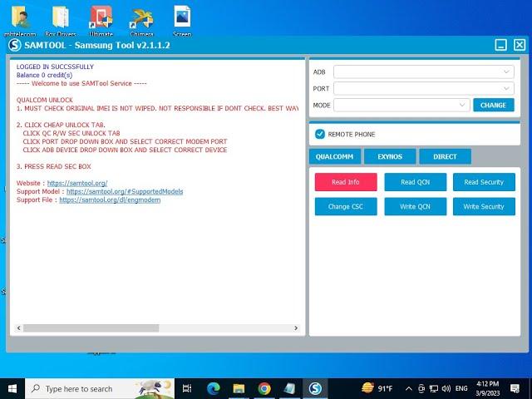Image resolution: width=532 pixels, height=399 pixels.
Task: Click 'CLICK QC R/W SEC UNLOCK TAB' line
Action: coord(71,133)
